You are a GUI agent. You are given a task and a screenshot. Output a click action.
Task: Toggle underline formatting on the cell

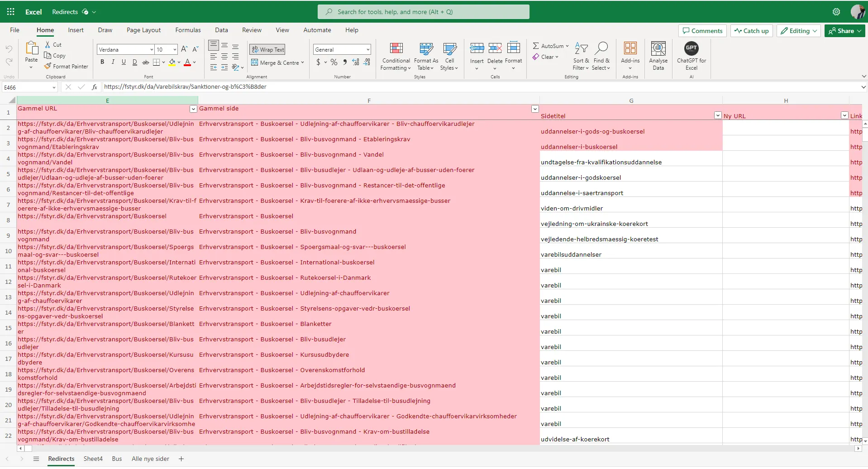[x=124, y=62]
